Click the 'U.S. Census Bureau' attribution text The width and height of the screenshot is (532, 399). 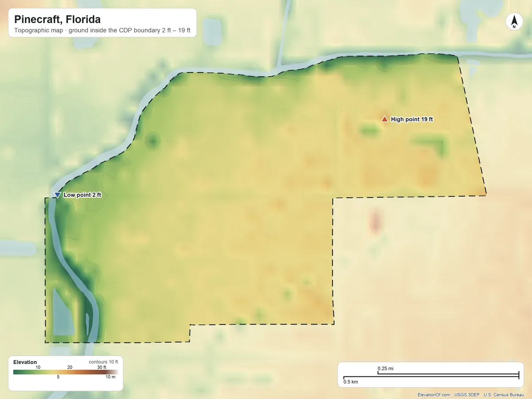tap(504, 395)
